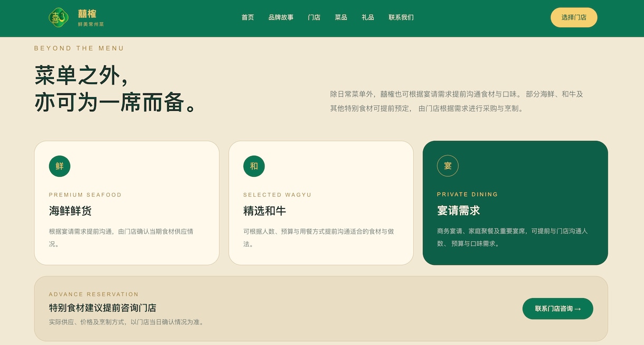Click the green 和 wagyu circle icon
This screenshot has height=345, width=644.
point(254,166)
